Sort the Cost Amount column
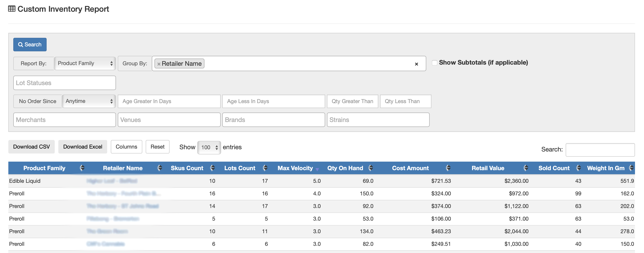This screenshot has height=253, width=644. (x=448, y=168)
